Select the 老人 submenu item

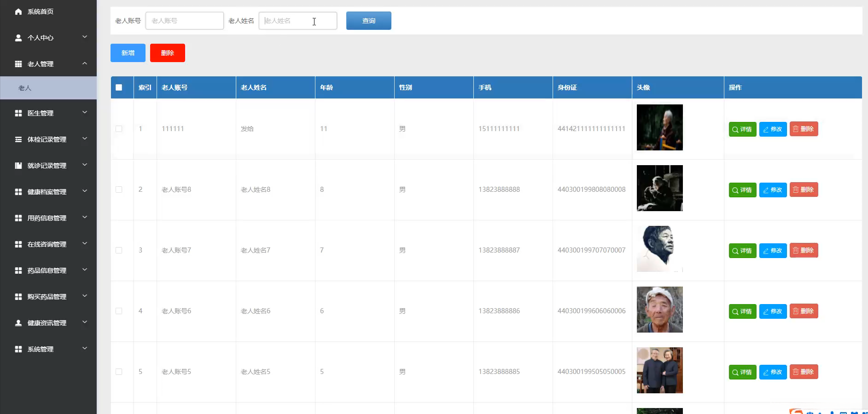pos(48,88)
